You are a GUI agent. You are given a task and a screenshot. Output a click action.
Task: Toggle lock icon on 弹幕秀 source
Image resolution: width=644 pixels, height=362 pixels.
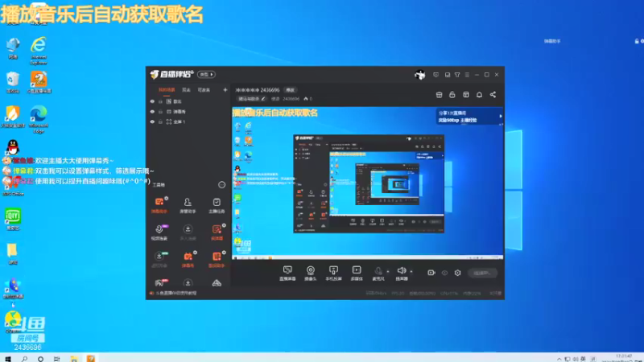click(x=160, y=112)
